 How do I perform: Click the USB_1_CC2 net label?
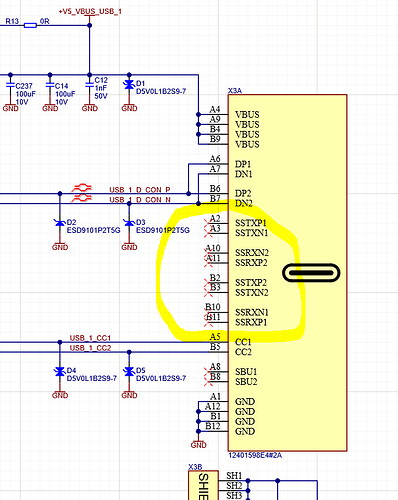[x=90, y=348]
